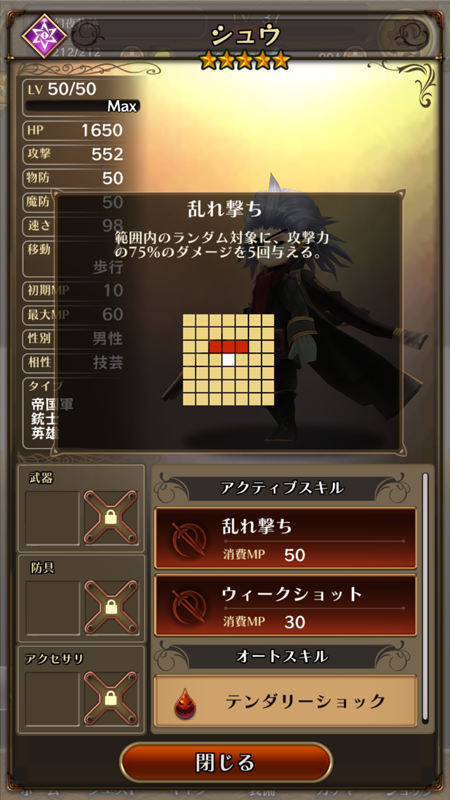This screenshot has height=800, width=450.
Task: Tap the purple star emblem icon
Action: pos(44,35)
